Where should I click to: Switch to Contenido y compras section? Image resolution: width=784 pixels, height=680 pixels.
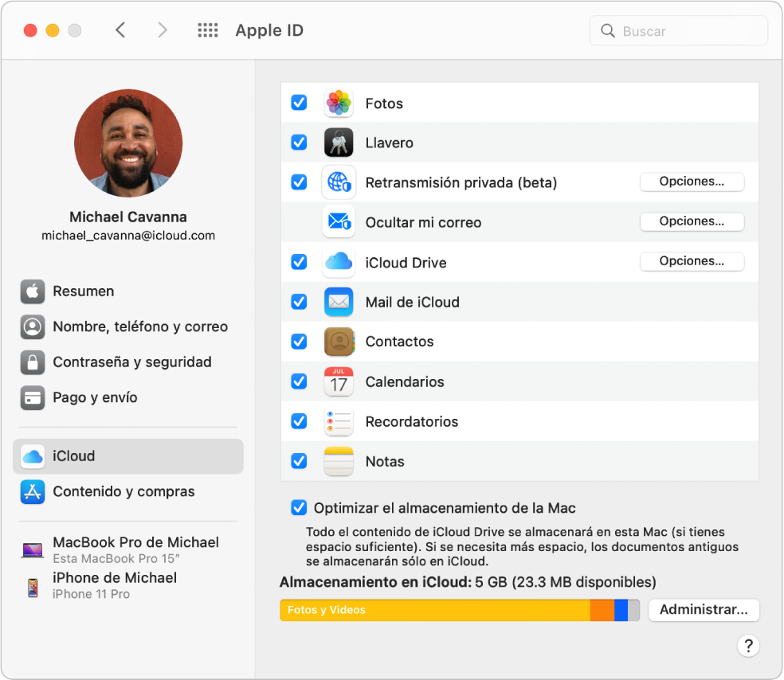click(123, 492)
